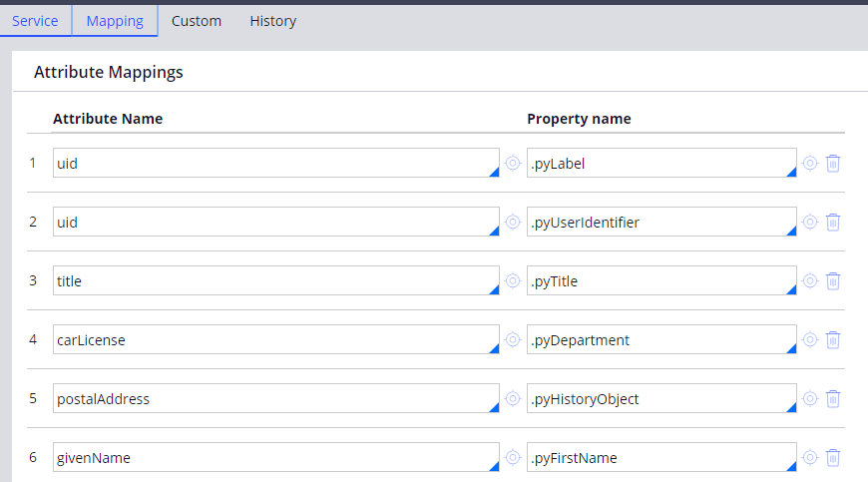Viewport: 868px width, 482px height.
Task: Click the Attribute Mappings section heading
Action: 109,72
